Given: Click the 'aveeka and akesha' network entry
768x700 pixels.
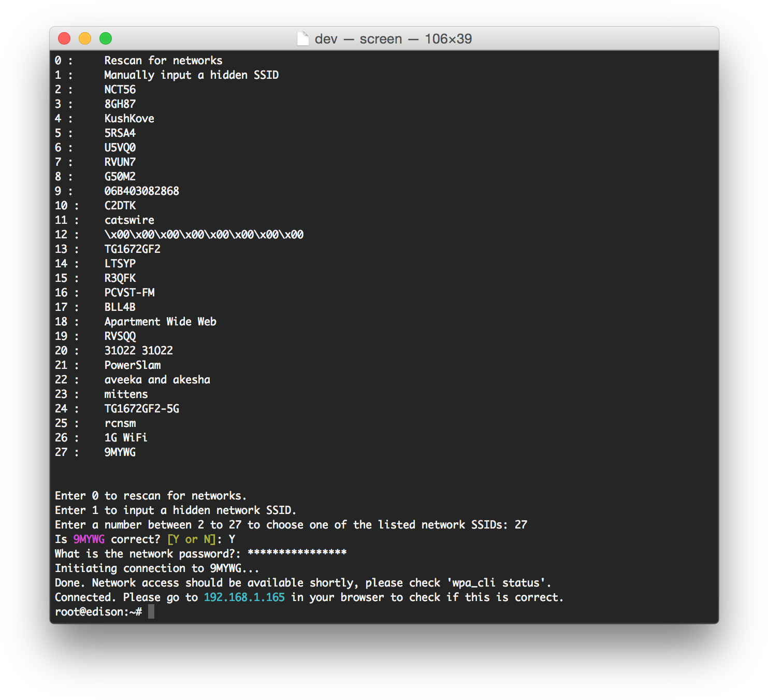Looking at the screenshot, I should [x=157, y=379].
